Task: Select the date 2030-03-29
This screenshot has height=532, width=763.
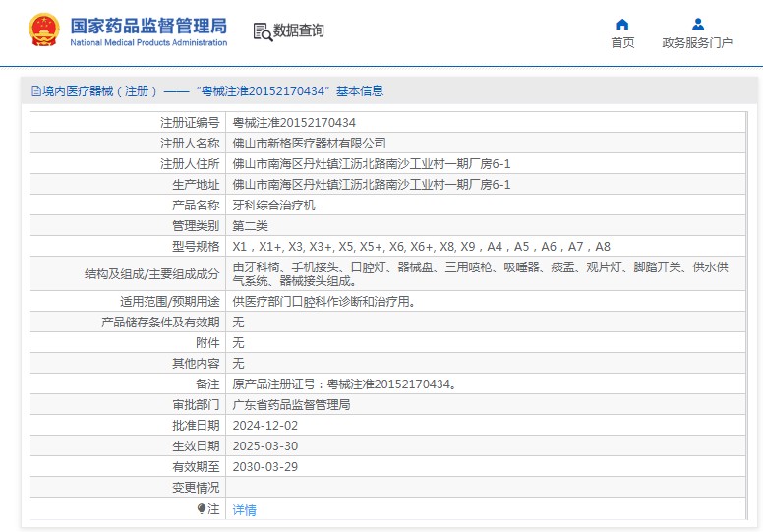Action: (265, 467)
